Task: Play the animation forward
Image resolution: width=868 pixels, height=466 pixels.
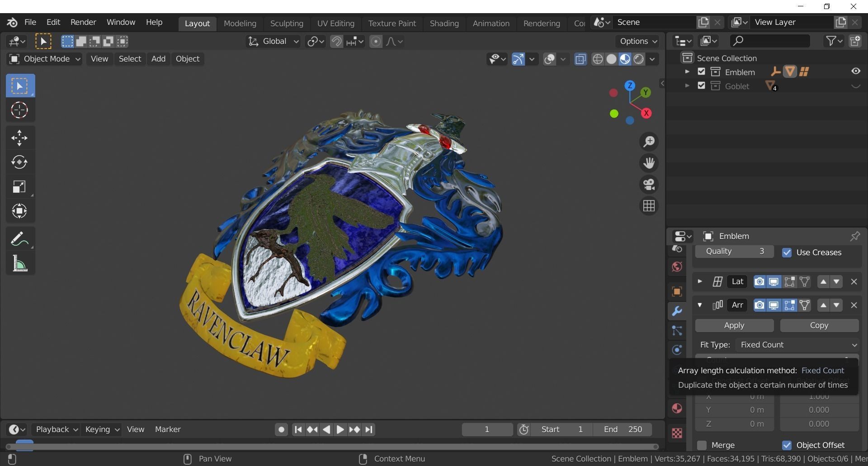Action: [340, 429]
